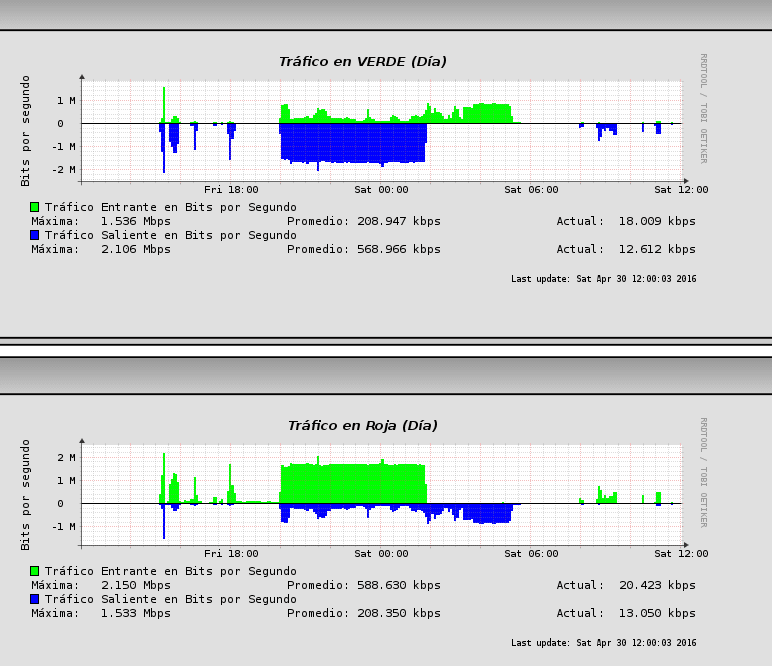This screenshot has width=772, height=666.
Task: Select Sat 06:00 marker on Roja graph axis
Action: click(531, 554)
